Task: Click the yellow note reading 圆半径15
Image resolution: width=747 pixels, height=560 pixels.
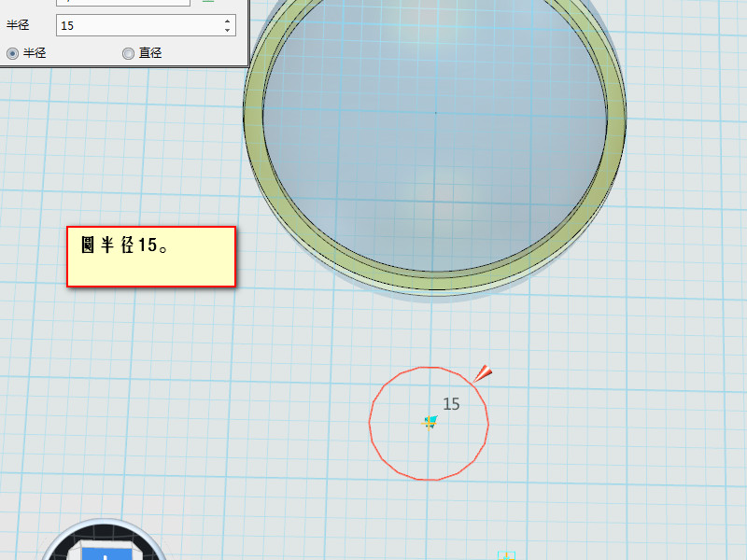Action: tap(150, 255)
